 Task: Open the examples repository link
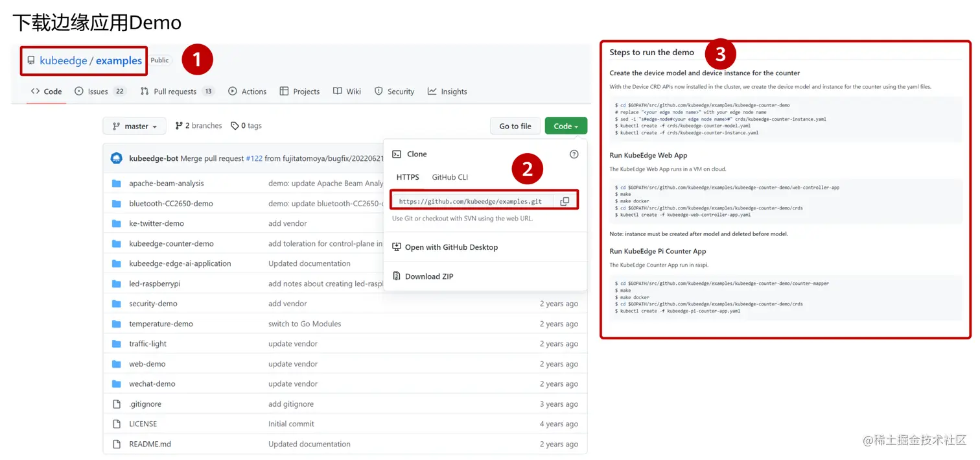(119, 60)
